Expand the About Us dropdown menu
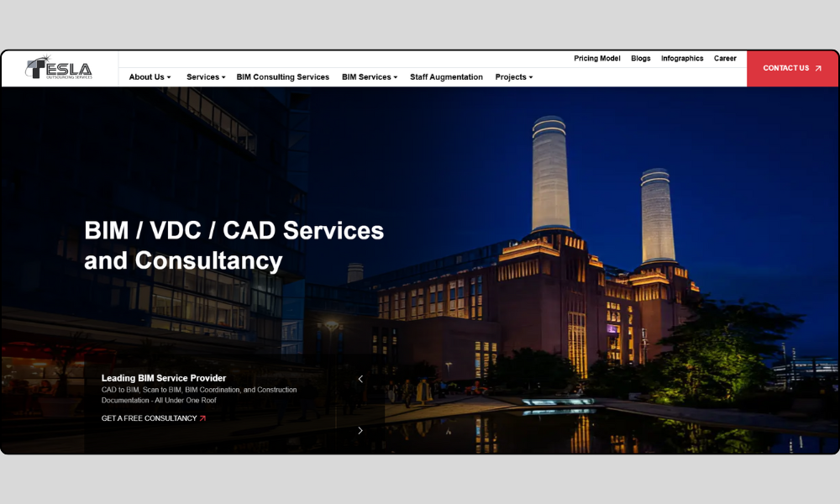Viewport: 840px width, 504px height. [150, 77]
